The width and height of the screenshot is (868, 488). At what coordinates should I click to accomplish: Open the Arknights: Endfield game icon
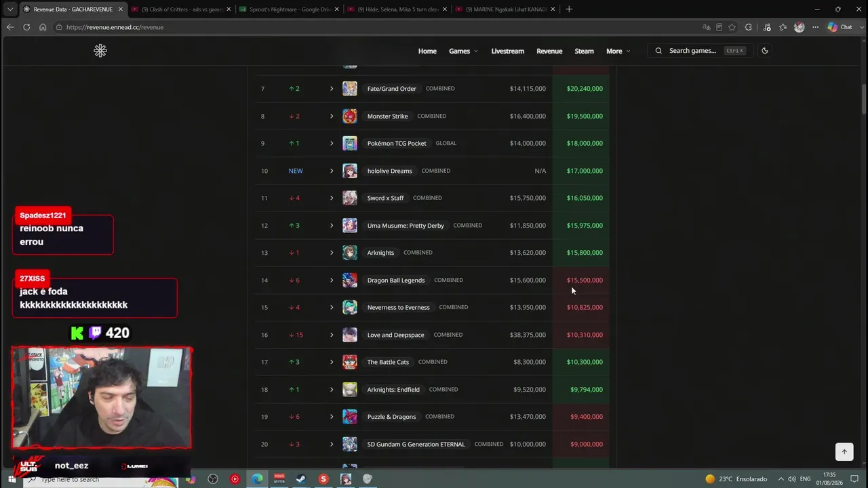[x=350, y=390]
